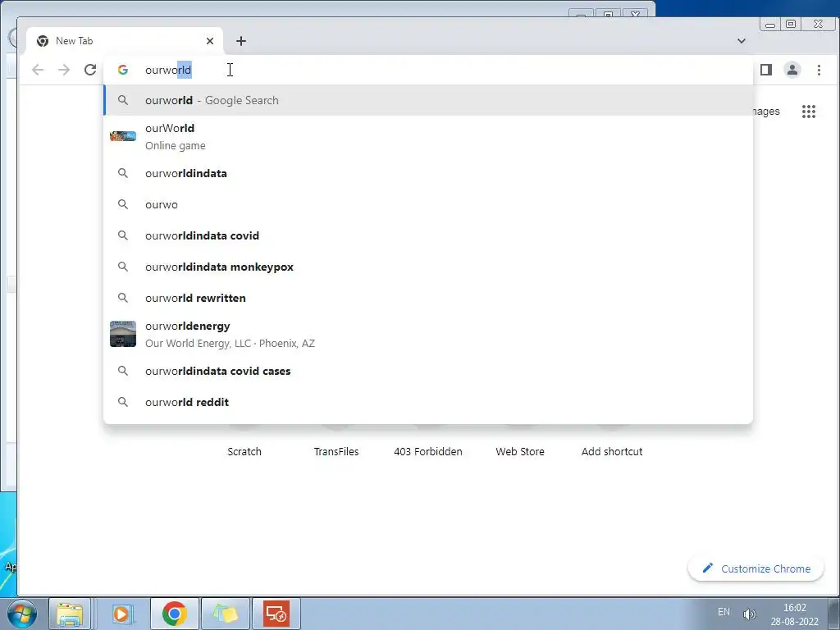Open the media player taskbar icon
The width and height of the screenshot is (840, 630).
pos(121,614)
